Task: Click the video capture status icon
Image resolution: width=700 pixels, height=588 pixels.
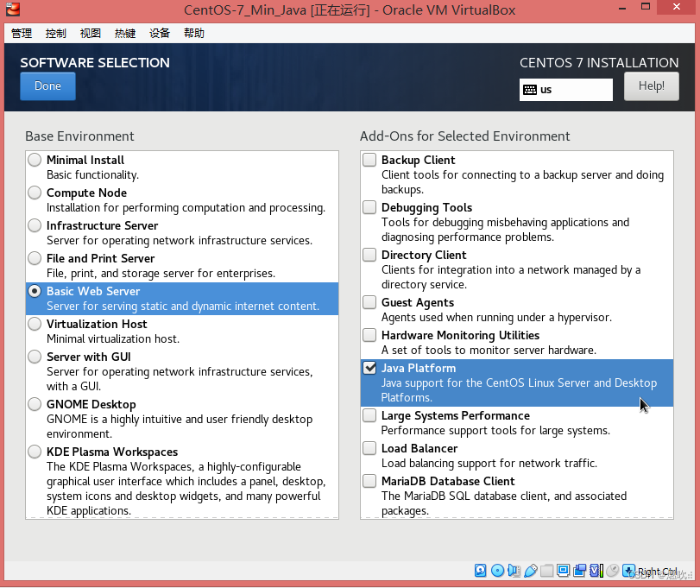Action: point(580,570)
